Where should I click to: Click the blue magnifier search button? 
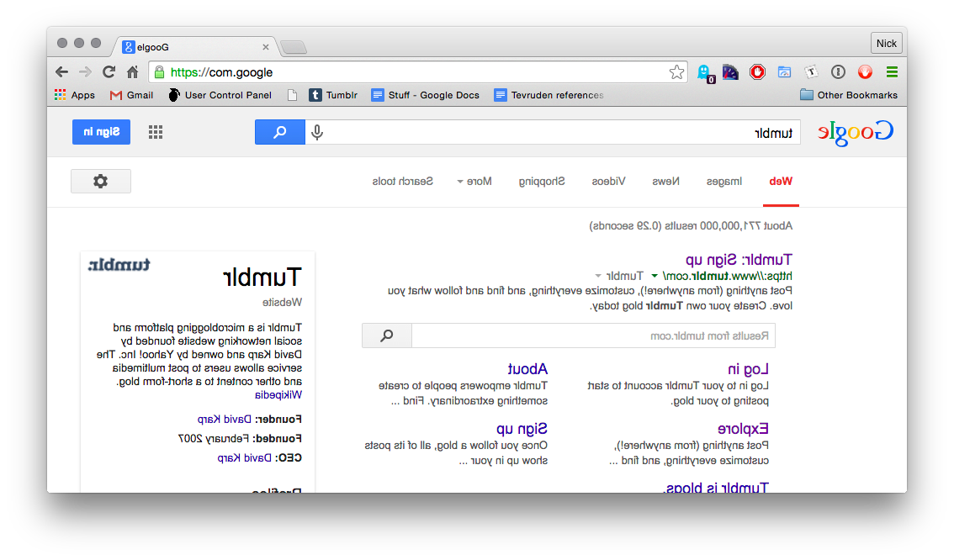tap(280, 132)
